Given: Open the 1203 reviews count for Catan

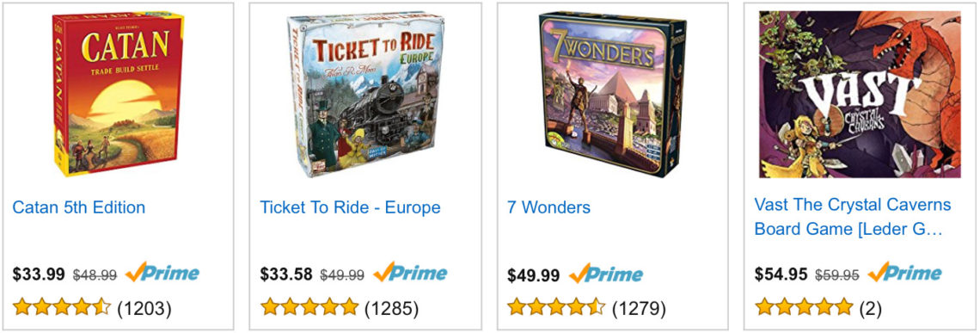Looking at the screenshot, I should pyautogui.click(x=144, y=308).
